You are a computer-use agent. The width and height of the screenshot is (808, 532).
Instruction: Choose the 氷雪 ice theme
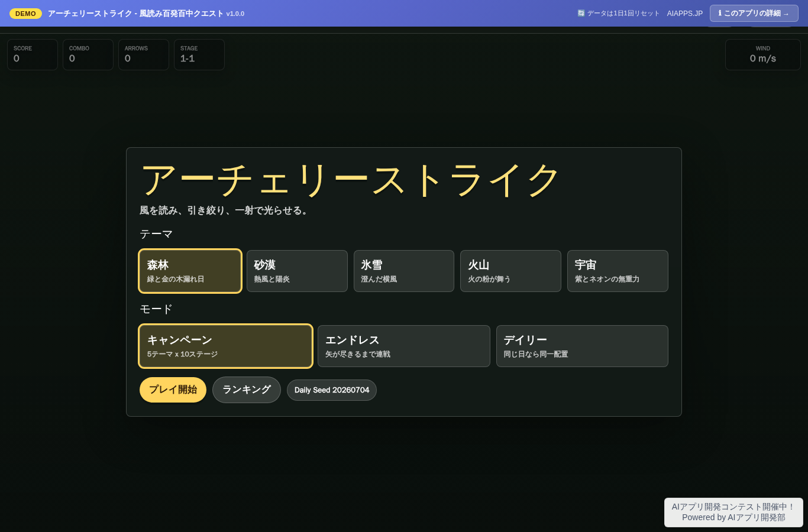tap(404, 271)
